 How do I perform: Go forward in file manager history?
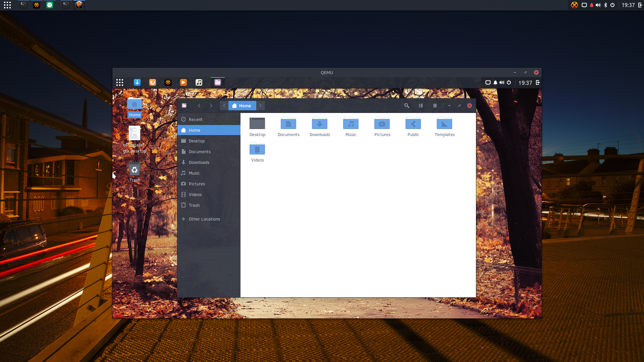(x=211, y=106)
